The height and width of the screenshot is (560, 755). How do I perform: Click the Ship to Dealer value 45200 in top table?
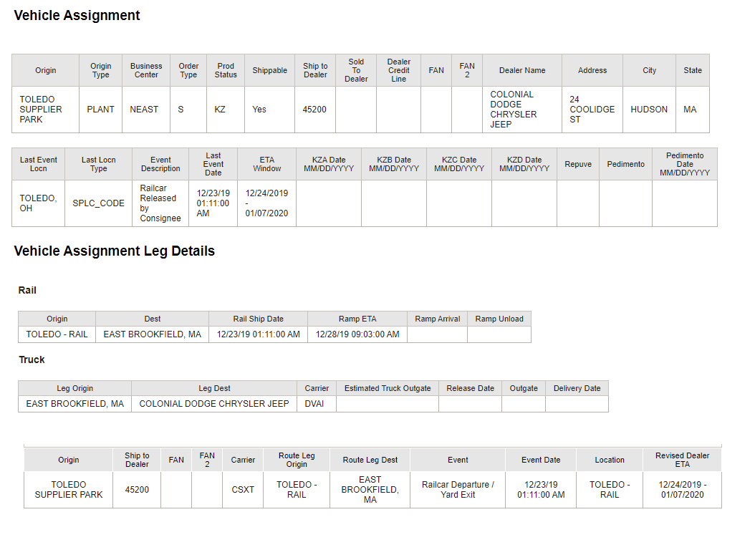pos(315,110)
